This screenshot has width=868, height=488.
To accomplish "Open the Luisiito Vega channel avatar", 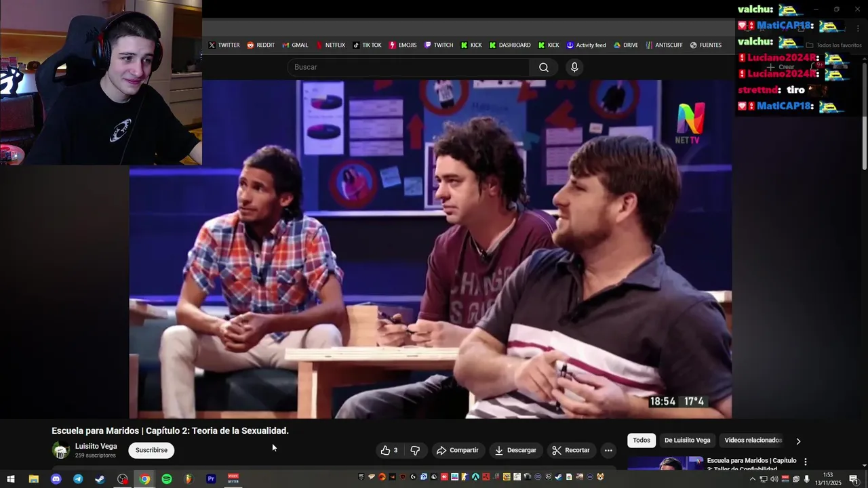I will tap(61, 450).
